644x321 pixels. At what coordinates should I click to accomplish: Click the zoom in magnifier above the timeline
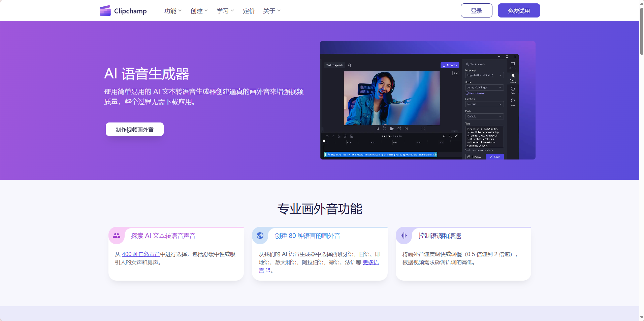[445, 136]
